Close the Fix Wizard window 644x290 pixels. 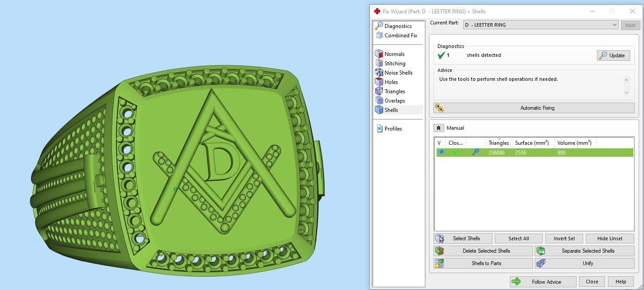pyautogui.click(x=632, y=12)
